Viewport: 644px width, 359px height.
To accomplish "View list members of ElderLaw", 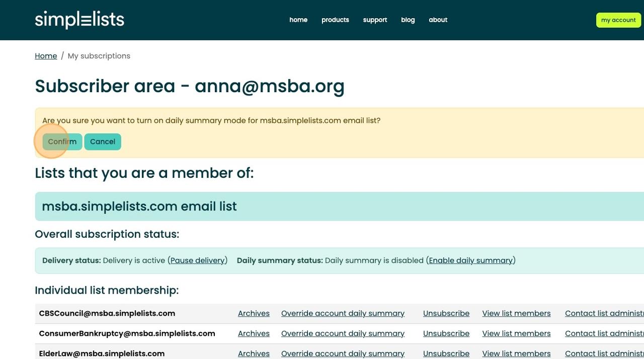I will point(516,353).
